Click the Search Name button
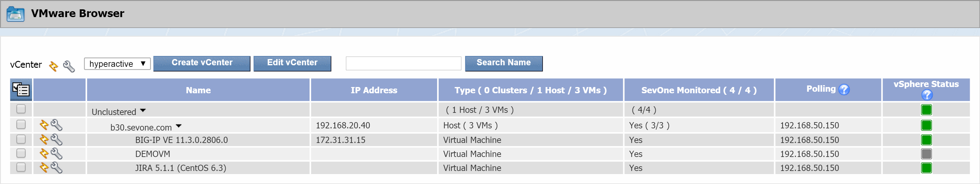Screen dimensions: 980x184 pos(504,63)
